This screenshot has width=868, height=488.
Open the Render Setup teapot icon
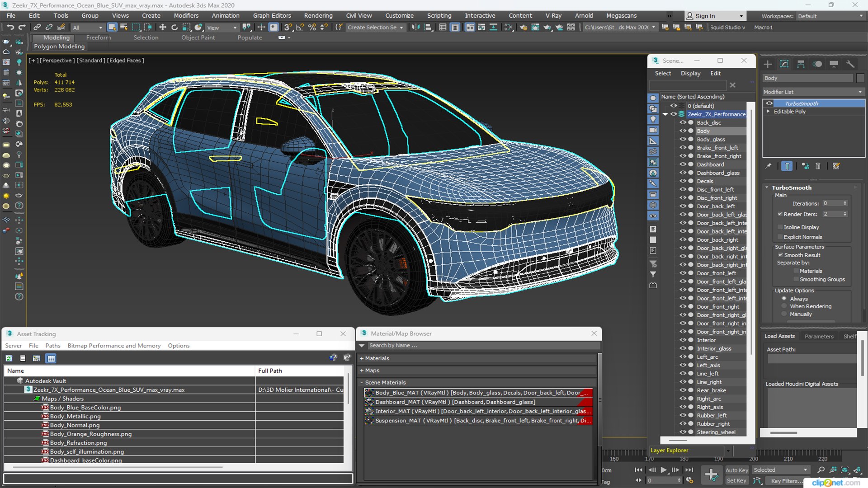[x=523, y=28]
